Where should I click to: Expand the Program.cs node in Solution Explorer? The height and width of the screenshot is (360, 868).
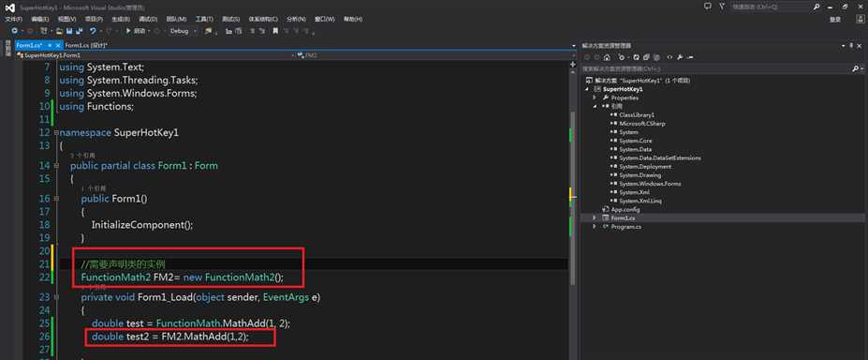594,227
